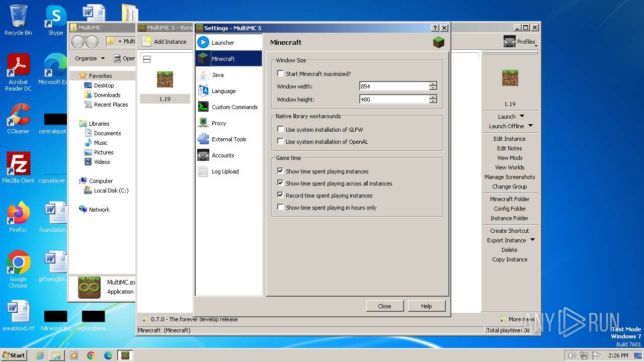Increase the Window width stepper
Screen dimensions: 644x362
[x=433, y=84]
